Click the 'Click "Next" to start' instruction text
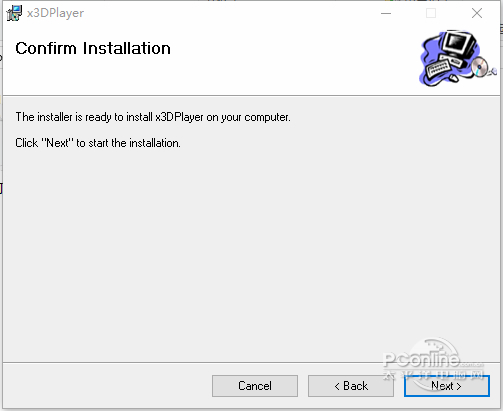Image resolution: width=503 pixels, height=411 pixels. pos(98,143)
